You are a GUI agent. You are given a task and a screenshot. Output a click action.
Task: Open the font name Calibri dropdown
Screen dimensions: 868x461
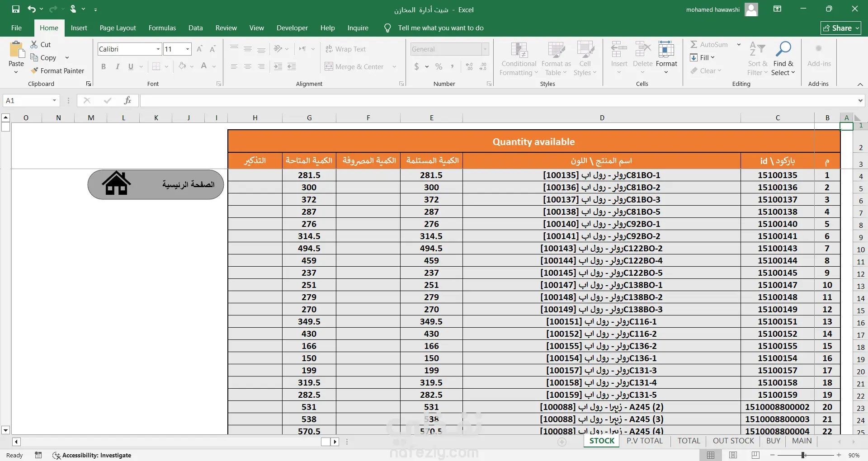(158, 49)
